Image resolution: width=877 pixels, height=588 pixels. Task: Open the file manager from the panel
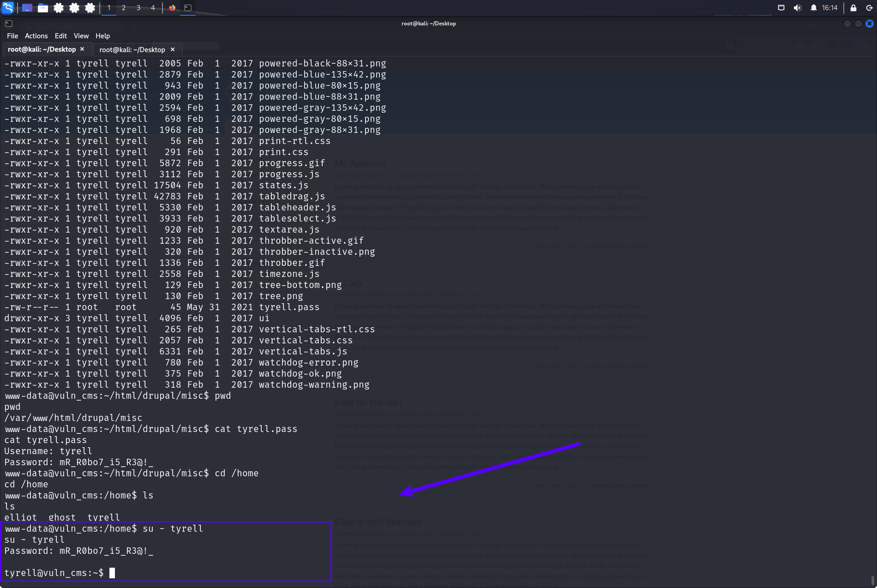43,8
